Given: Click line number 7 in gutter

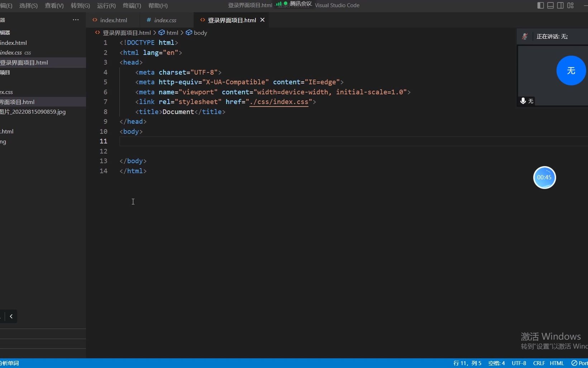Looking at the screenshot, I should [105, 102].
